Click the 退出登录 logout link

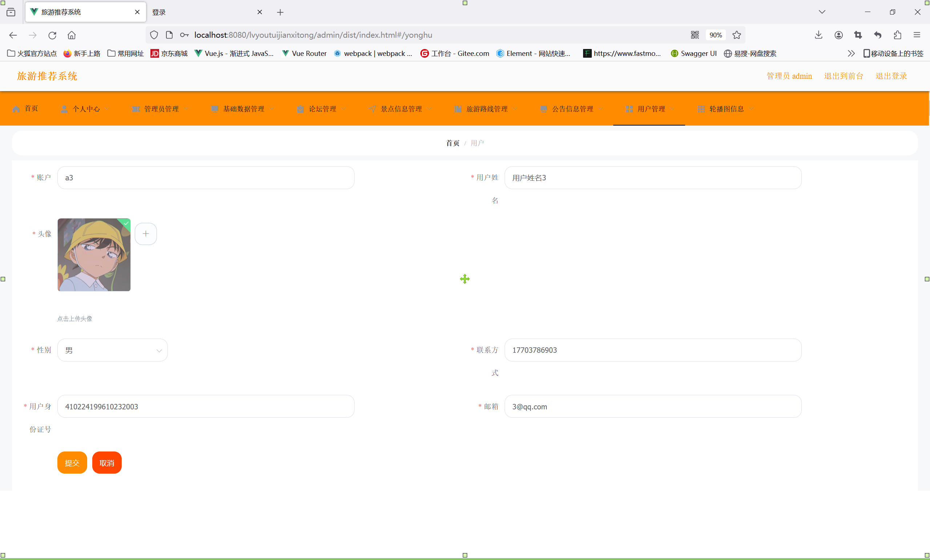pos(891,76)
